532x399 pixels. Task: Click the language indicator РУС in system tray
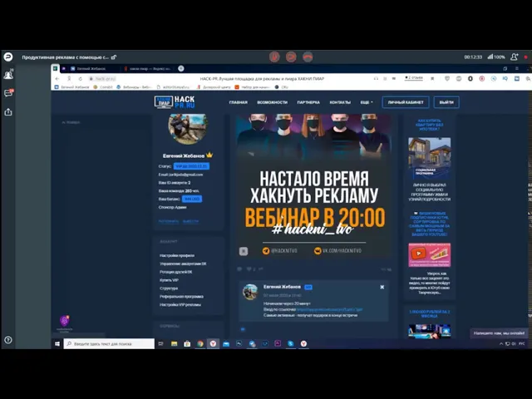(522, 343)
